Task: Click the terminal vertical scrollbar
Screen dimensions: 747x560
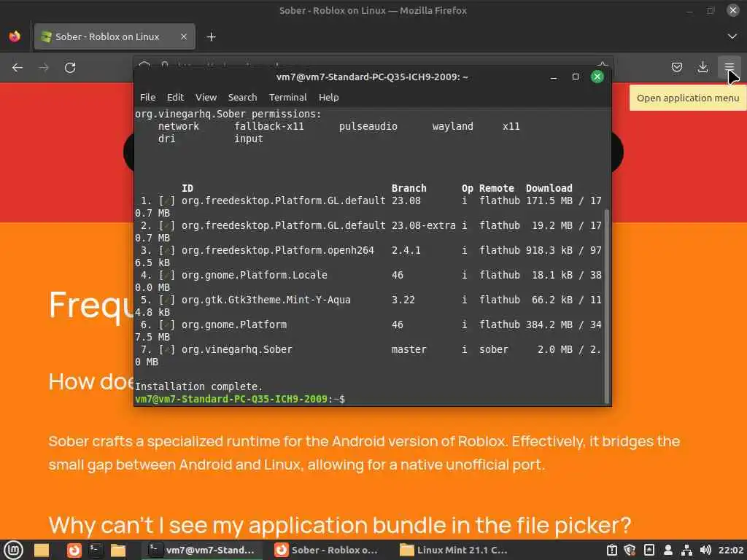Action: pos(606,305)
